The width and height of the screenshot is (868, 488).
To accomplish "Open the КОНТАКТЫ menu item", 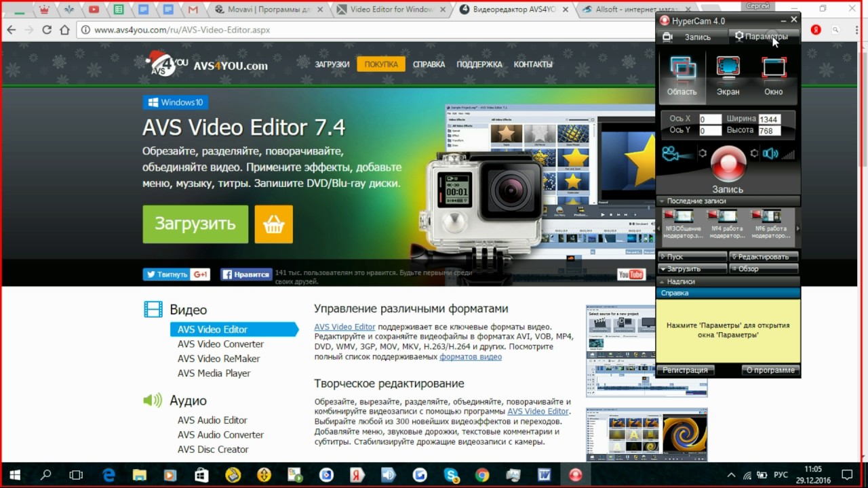I will (x=533, y=64).
